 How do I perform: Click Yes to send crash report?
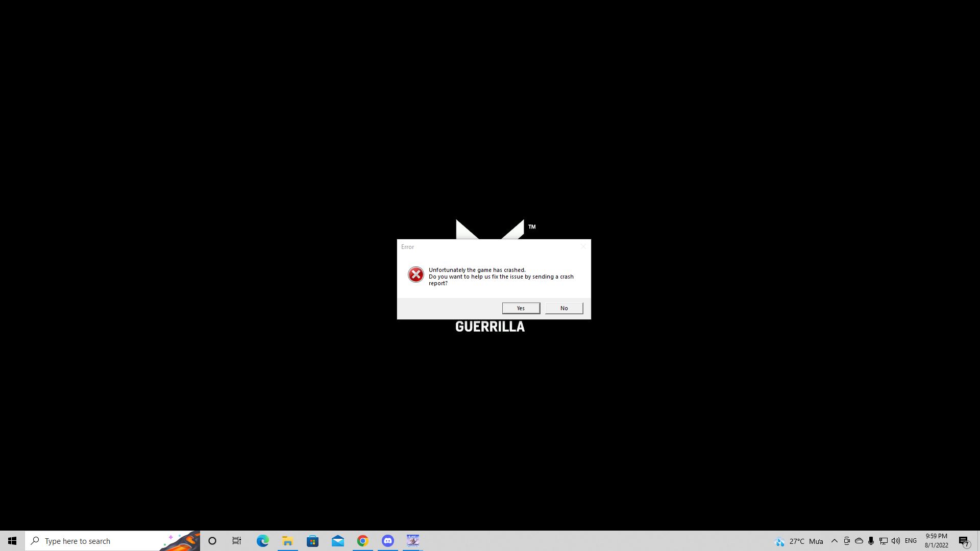tap(521, 308)
